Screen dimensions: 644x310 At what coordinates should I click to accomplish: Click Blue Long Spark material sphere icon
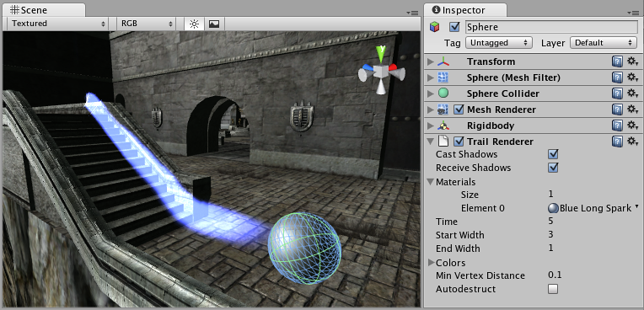click(x=553, y=209)
